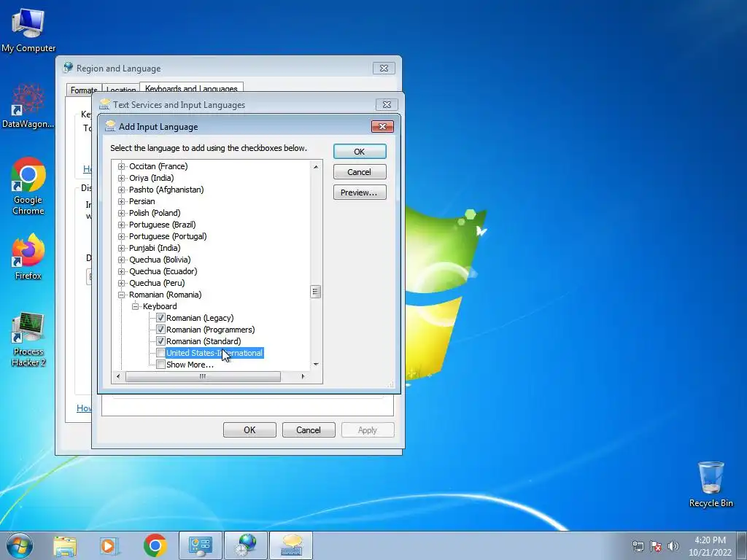This screenshot has height=560, width=747.
Task: Open the Windows Start menu
Action: click(20, 545)
